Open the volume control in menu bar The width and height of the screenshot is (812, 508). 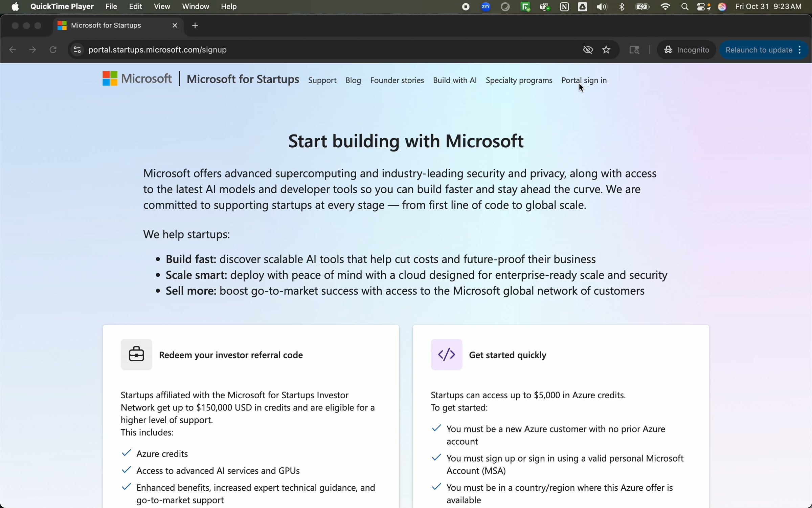602,7
